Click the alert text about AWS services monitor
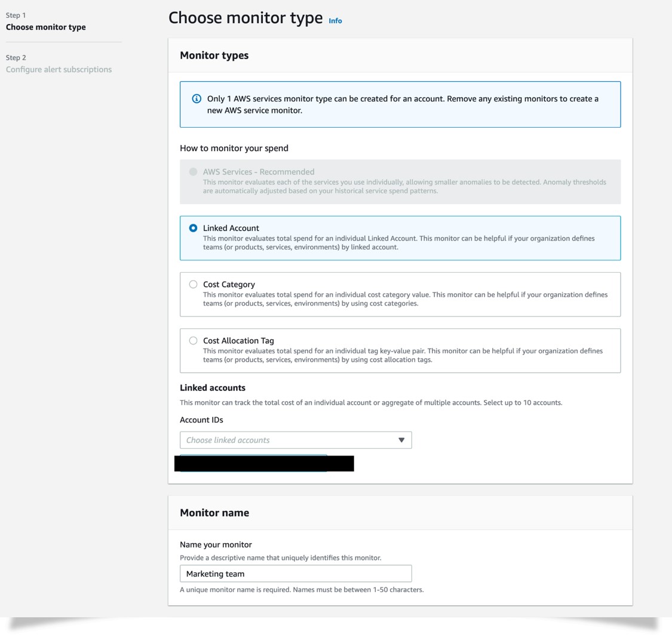This screenshot has height=637, width=672. tap(403, 104)
